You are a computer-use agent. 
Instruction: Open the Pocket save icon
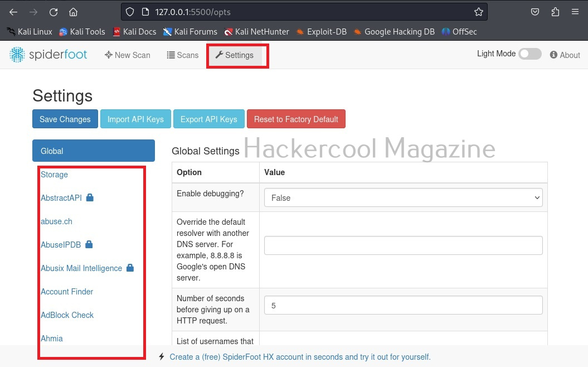(x=535, y=12)
